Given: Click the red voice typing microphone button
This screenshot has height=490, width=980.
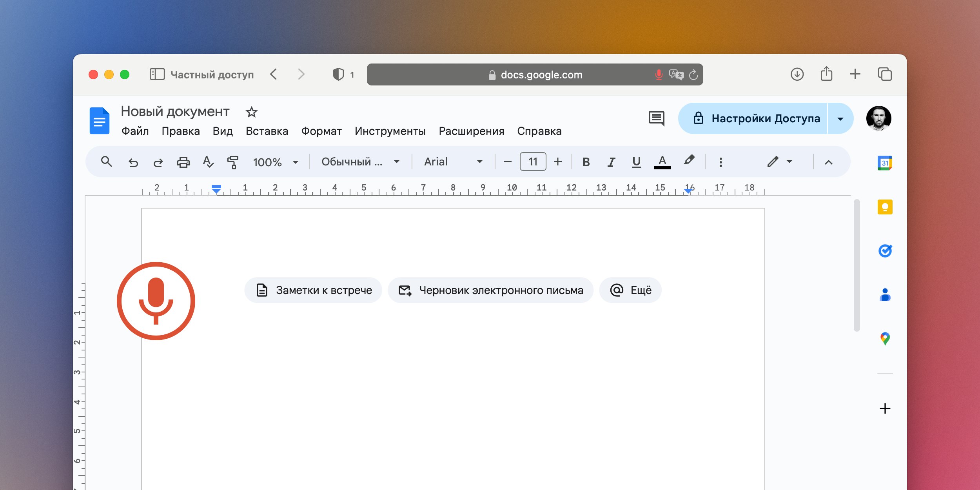Looking at the screenshot, I should click(156, 301).
